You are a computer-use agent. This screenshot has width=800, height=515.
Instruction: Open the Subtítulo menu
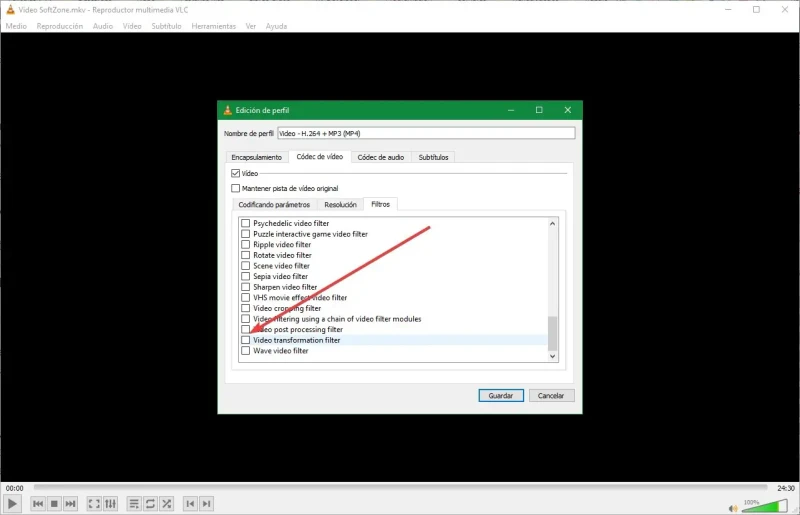(x=166, y=26)
